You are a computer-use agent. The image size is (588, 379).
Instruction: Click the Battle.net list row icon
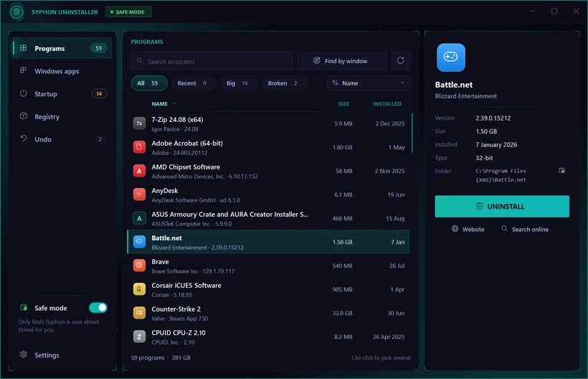click(x=139, y=242)
